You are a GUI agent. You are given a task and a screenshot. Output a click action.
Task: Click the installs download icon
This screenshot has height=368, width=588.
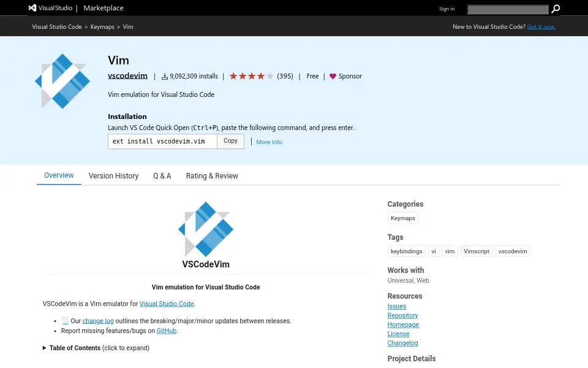[164, 77]
